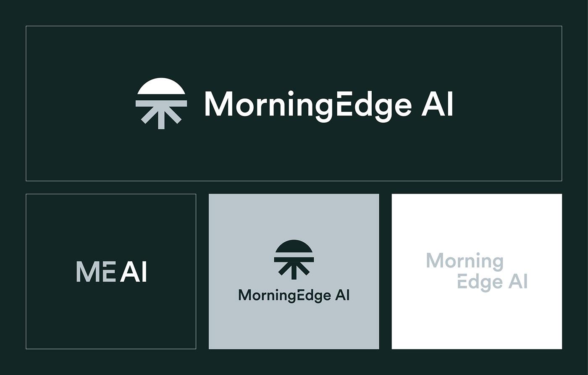Click the horizontal gray bar in the large logo

[161, 103]
